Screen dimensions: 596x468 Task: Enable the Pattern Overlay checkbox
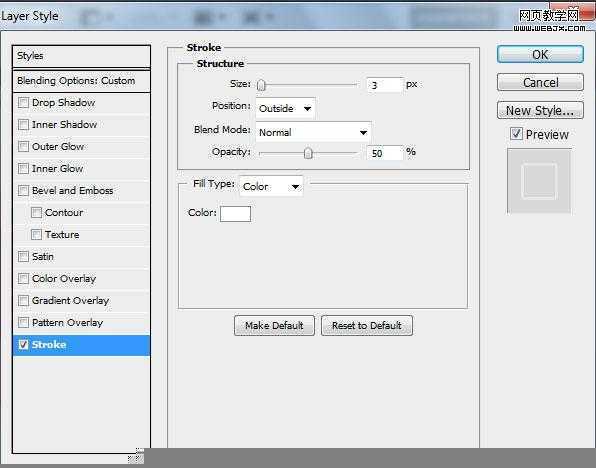(24, 323)
